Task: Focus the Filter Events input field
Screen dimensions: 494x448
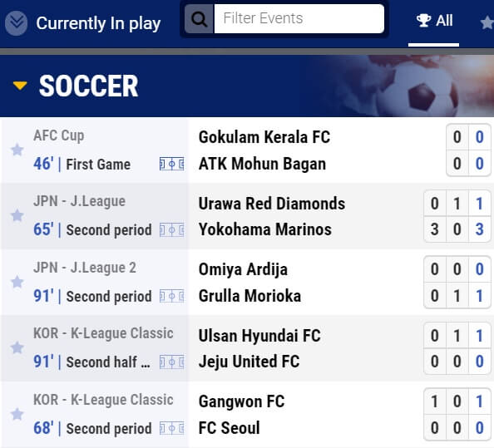Action: click(x=299, y=18)
